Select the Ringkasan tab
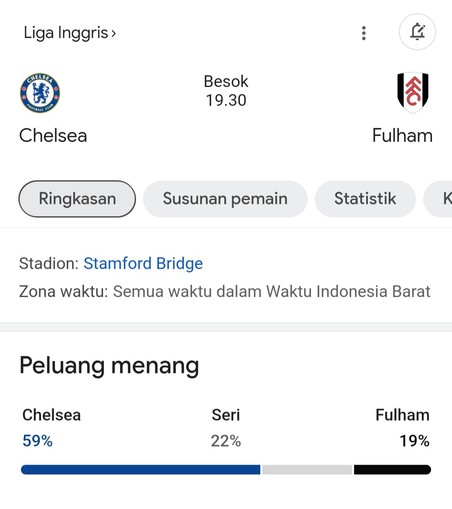 77,199
